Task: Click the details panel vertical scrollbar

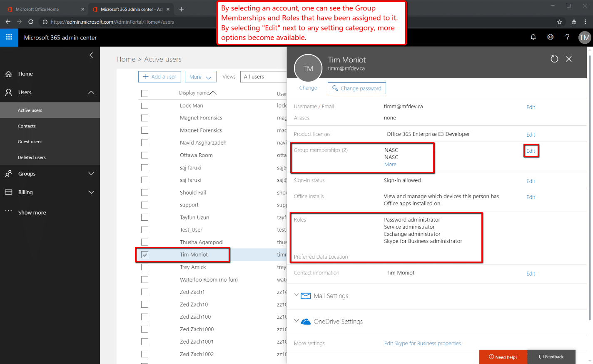Action: (x=590, y=187)
